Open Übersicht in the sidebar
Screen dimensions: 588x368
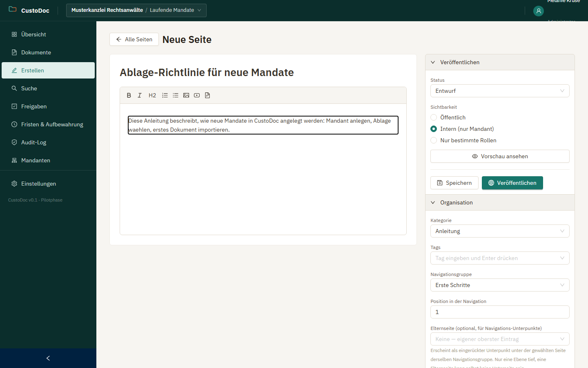click(x=48, y=34)
